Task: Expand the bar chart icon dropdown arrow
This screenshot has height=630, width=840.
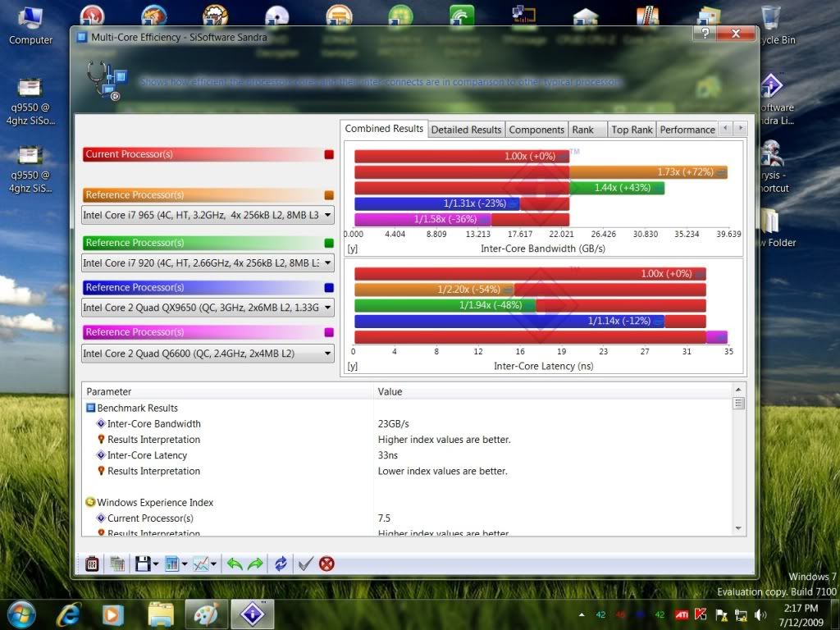Action: 185,564
